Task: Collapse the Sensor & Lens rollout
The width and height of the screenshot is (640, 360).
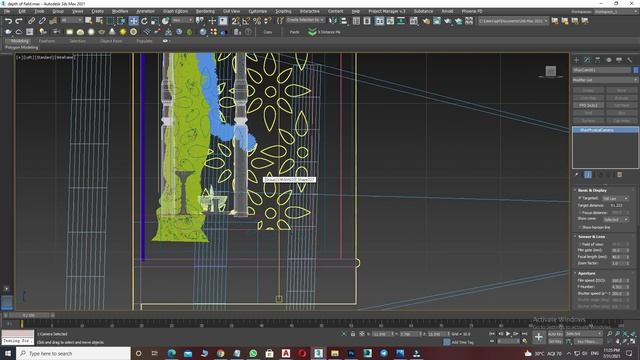Action: click(591, 237)
